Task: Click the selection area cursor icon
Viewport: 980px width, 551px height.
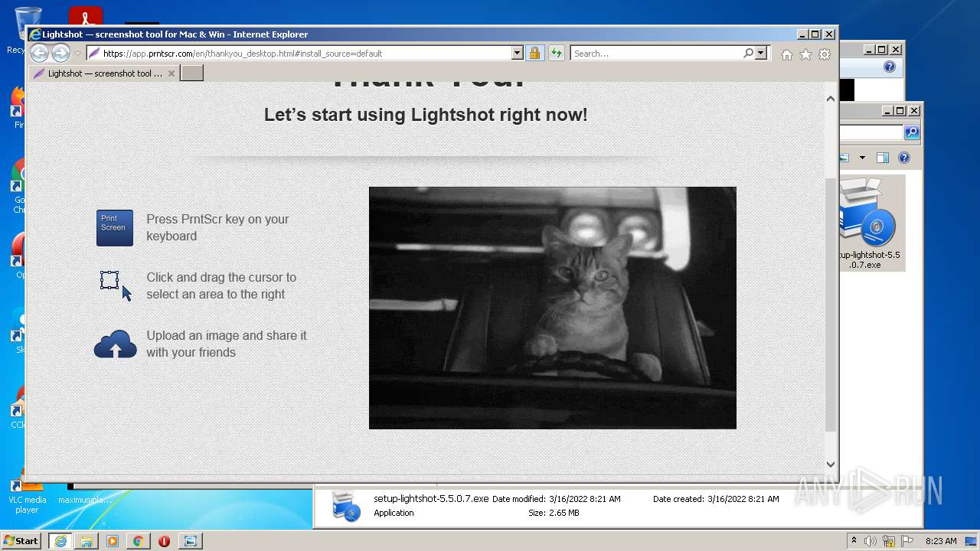Action: [116, 285]
